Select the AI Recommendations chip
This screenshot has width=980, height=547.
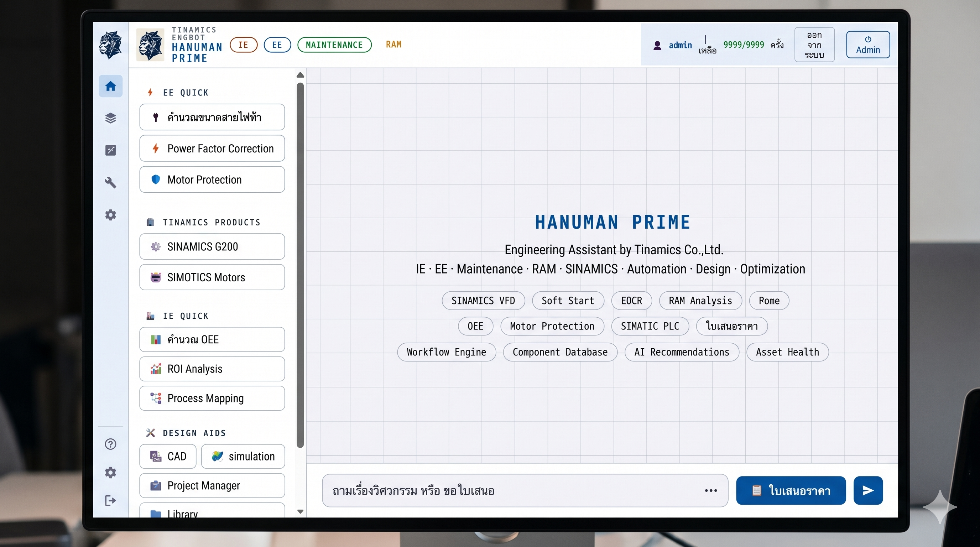click(x=682, y=352)
